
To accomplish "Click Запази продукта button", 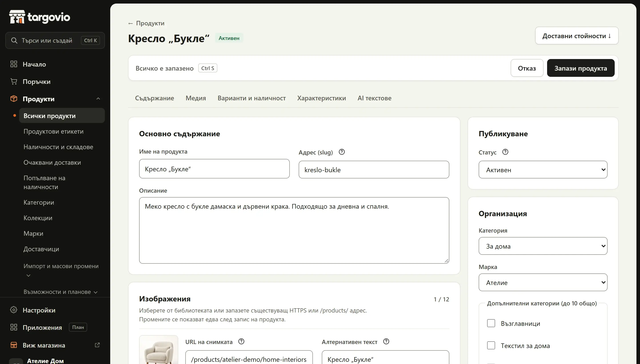I will [x=581, y=68].
